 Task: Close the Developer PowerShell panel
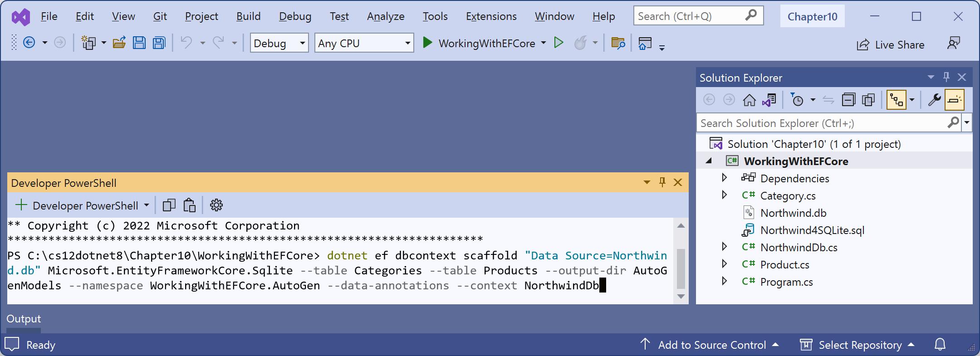tap(678, 182)
